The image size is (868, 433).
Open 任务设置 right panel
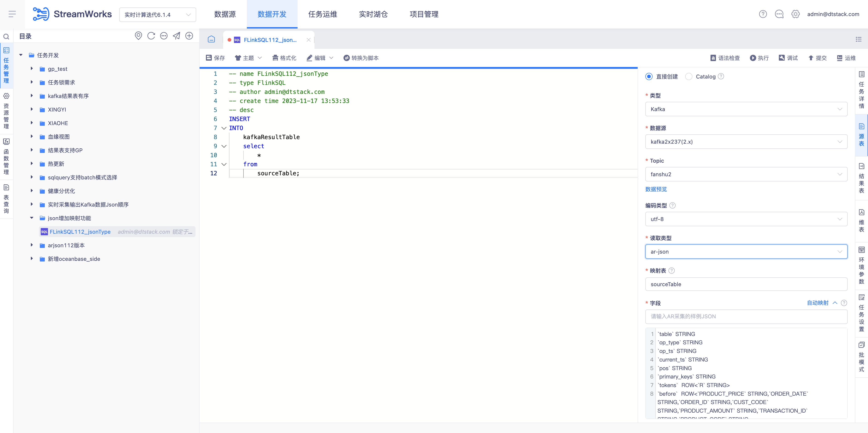862,313
